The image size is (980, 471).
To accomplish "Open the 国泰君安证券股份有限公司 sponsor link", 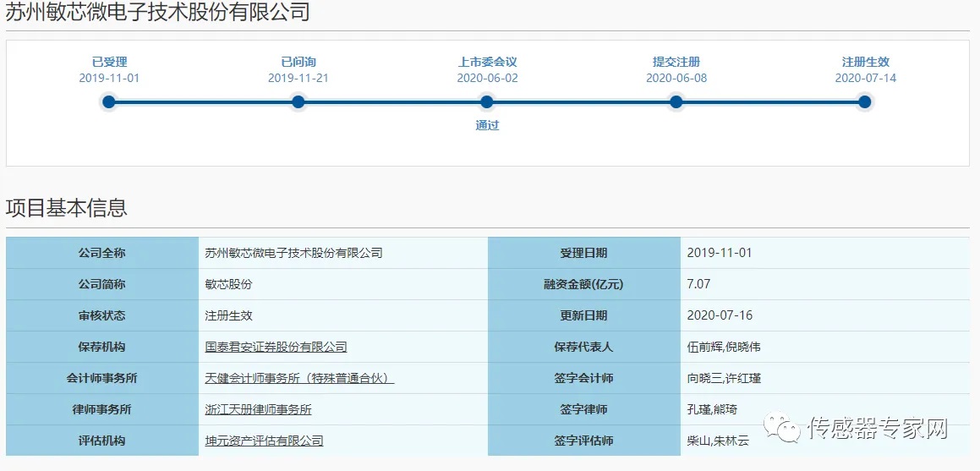I will [276, 347].
